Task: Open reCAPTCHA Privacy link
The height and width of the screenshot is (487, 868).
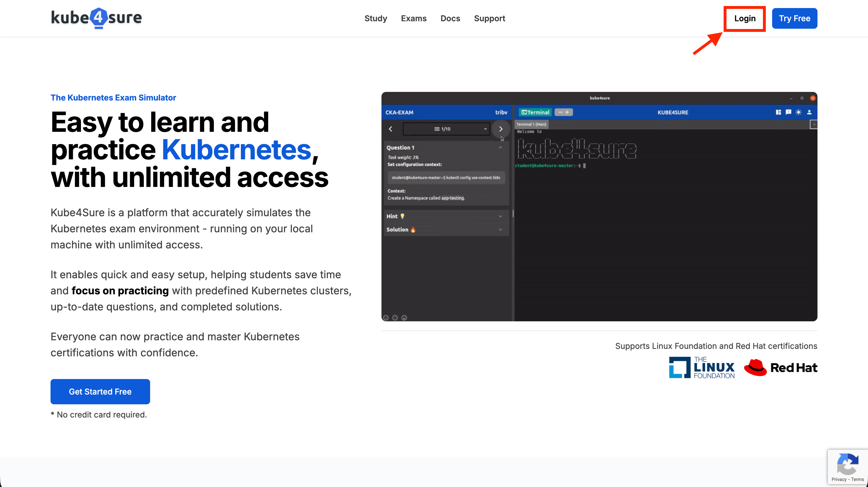Action: click(839, 479)
